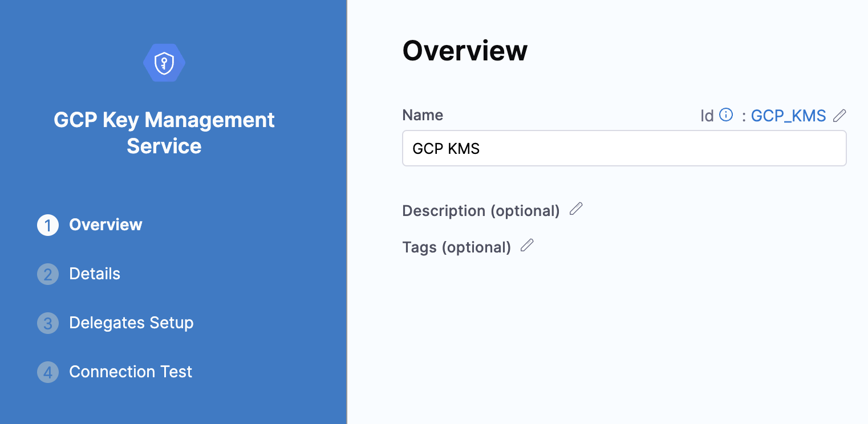
Task: Select the Connection Test wizard step
Action: click(x=130, y=372)
